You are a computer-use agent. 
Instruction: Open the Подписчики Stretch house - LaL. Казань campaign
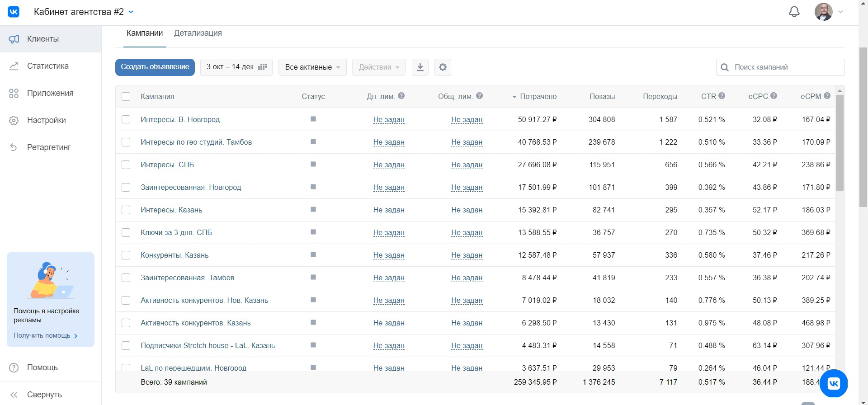pyautogui.click(x=208, y=345)
